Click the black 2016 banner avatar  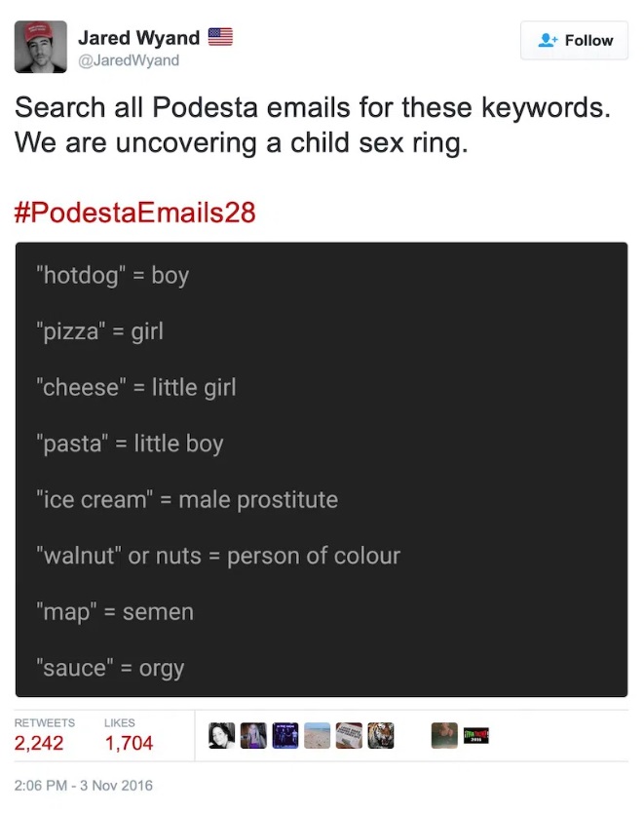[476, 736]
